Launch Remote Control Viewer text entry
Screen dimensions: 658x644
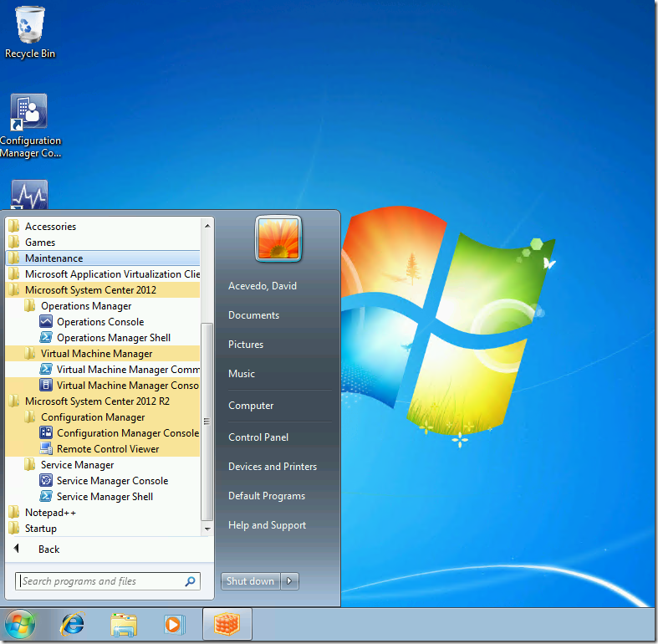(x=108, y=449)
